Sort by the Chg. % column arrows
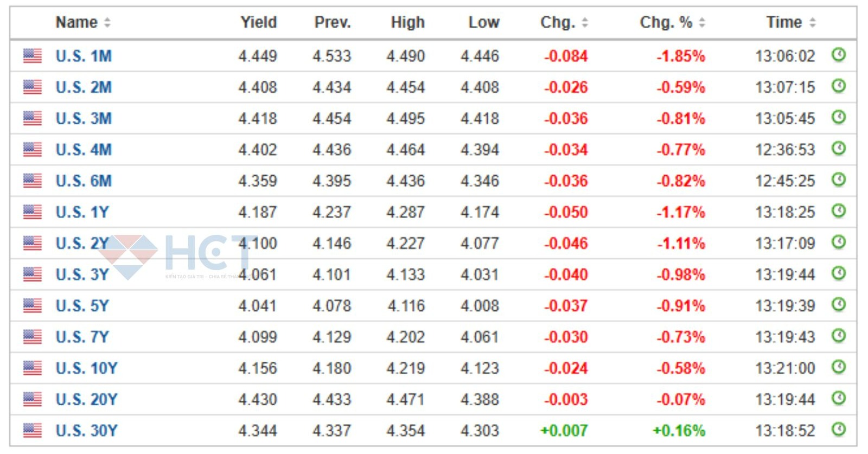The width and height of the screenshot is (868, 454). (702, 23)
